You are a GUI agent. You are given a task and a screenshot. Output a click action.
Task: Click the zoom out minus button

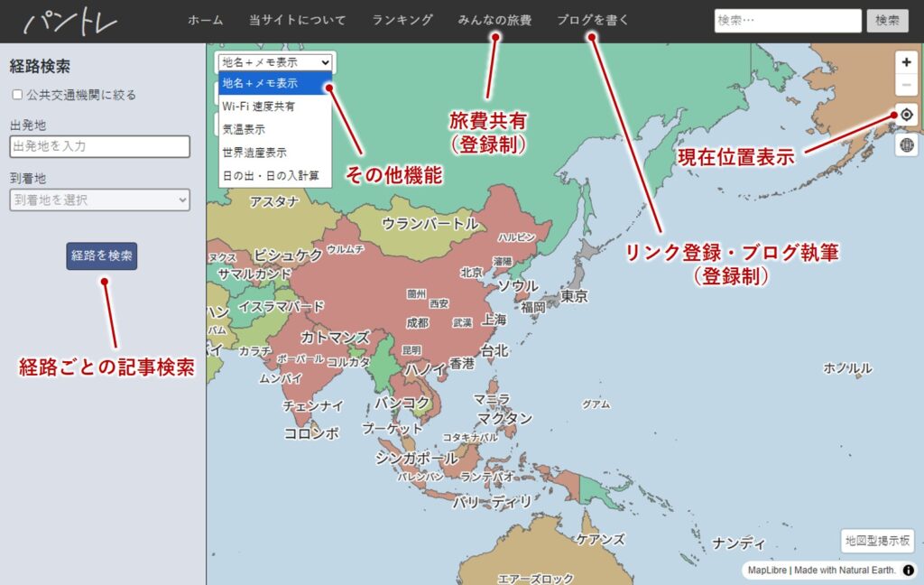pos(907,85)
